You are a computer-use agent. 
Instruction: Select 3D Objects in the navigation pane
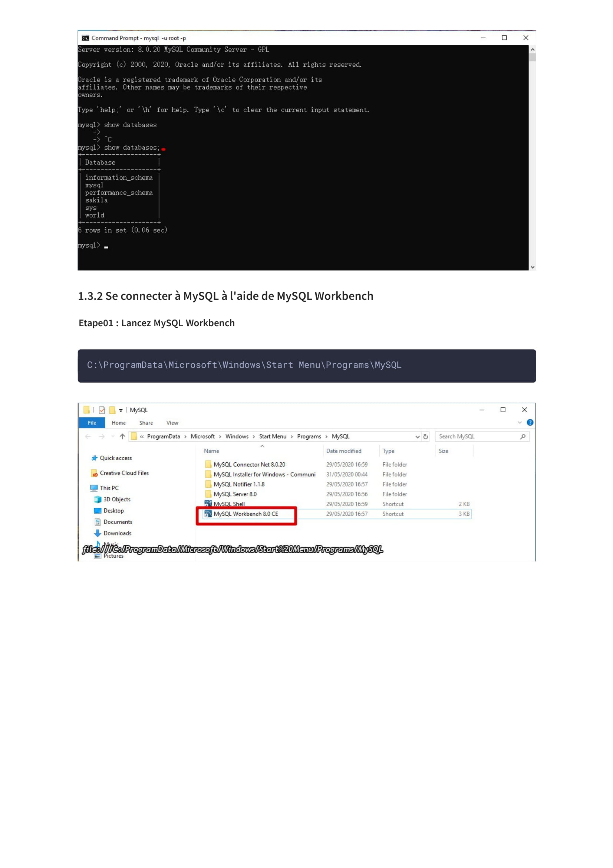coord(112,499)
